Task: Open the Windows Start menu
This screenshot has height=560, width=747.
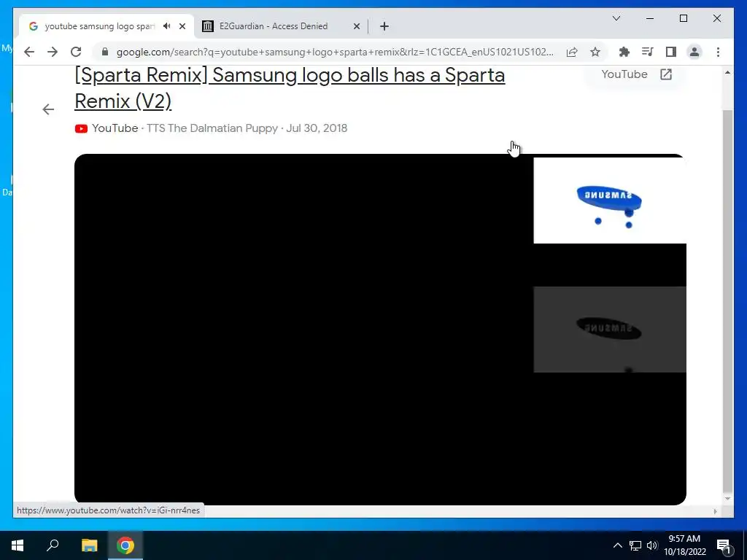Action: pyautogui.click(x=18, y=545)
